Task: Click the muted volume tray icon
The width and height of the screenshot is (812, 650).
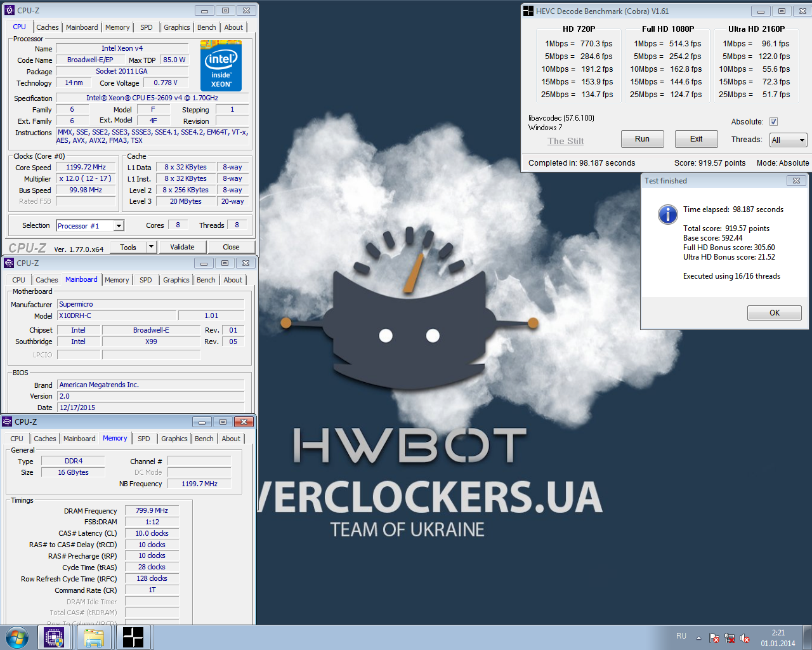Action: point(745,637)
